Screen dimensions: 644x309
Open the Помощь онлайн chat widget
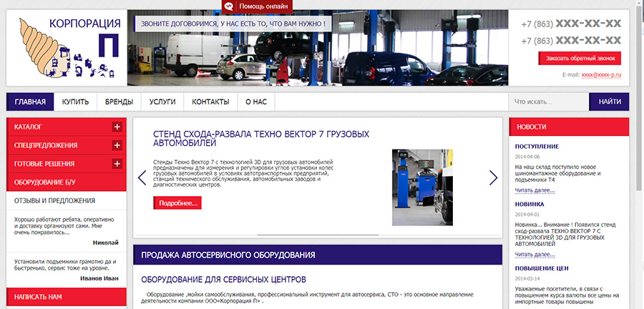tap(257, 6)
